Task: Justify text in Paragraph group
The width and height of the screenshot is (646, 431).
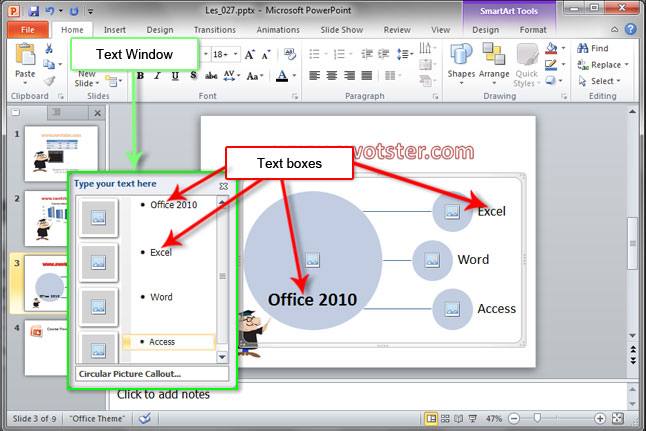Action: 367,75
